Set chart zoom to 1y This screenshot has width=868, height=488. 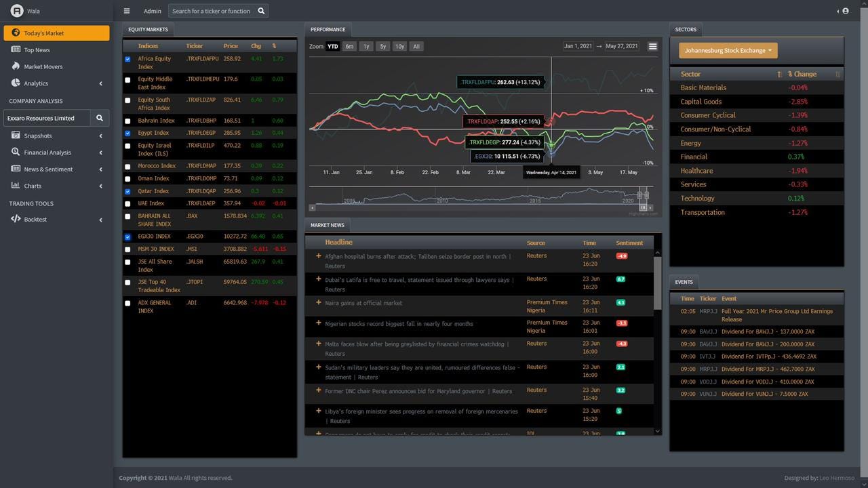[366, 47]
